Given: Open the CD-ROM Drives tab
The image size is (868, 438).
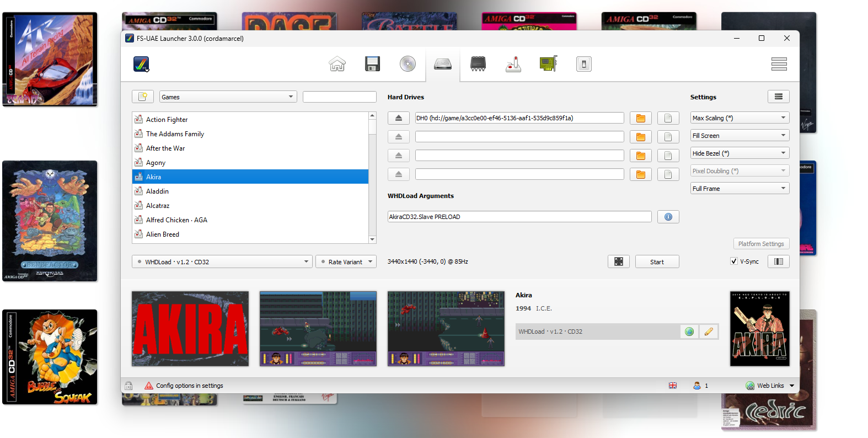Looking at the screenshot, I should click(408, 64).
